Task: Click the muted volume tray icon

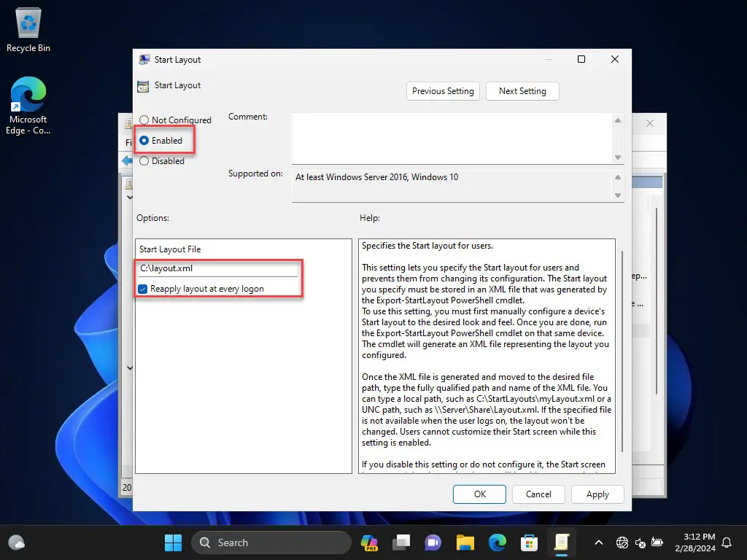Action: click(x=640, y=542)
